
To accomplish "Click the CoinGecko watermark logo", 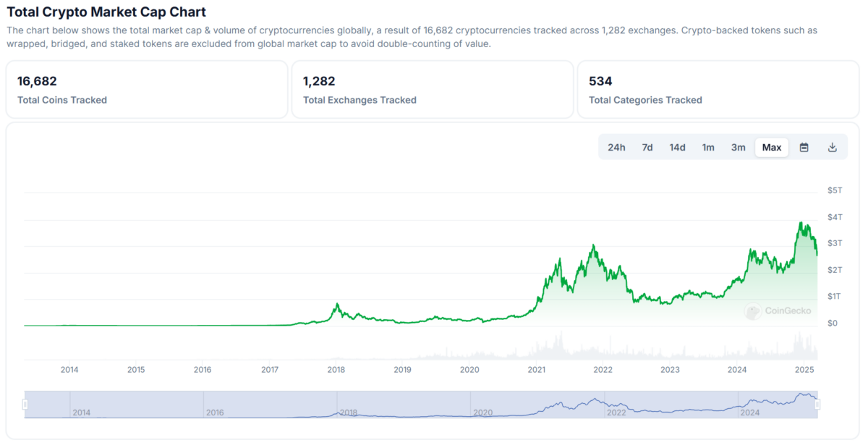I will [x=778, y=311].
